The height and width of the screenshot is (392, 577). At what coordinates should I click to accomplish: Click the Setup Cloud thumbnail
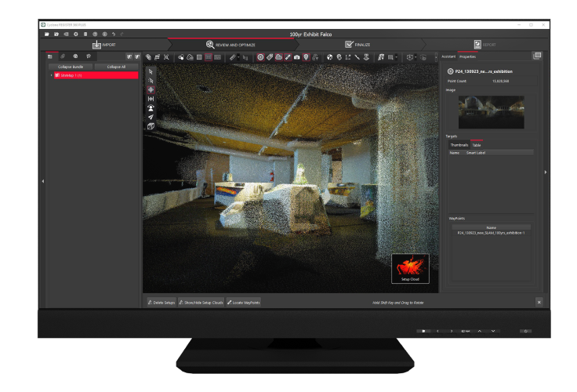pyautogui.click(x=411, y=267)
